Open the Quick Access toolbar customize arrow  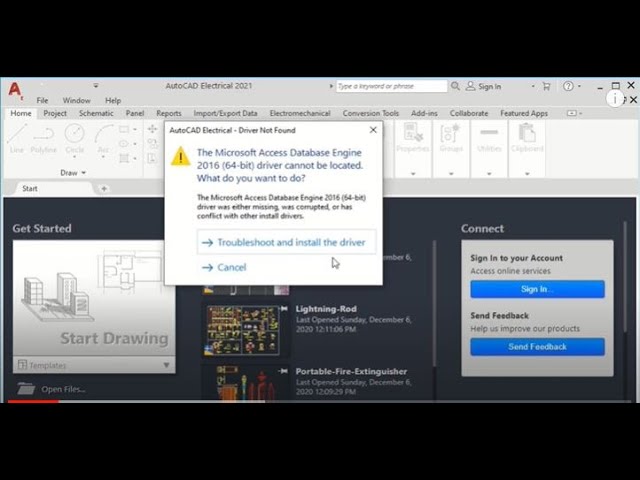(96, 86)
